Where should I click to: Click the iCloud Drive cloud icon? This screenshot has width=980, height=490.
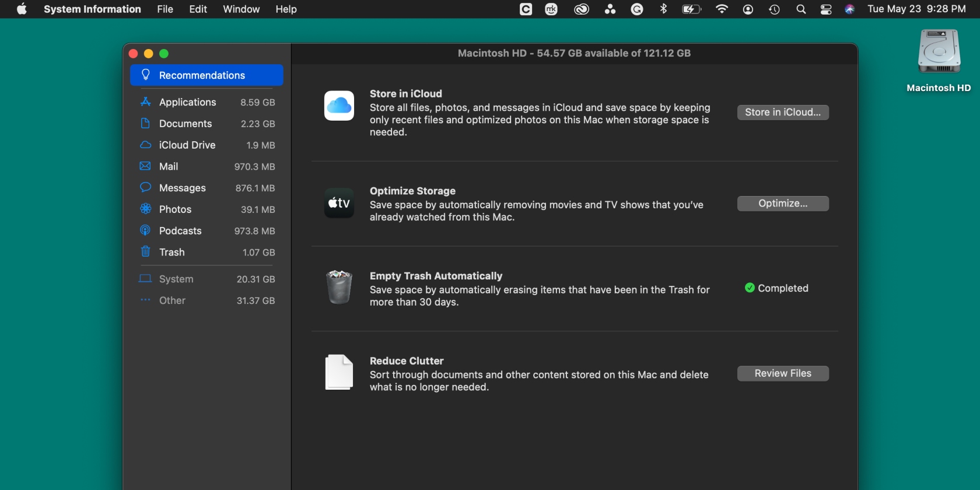pos(146,145)
